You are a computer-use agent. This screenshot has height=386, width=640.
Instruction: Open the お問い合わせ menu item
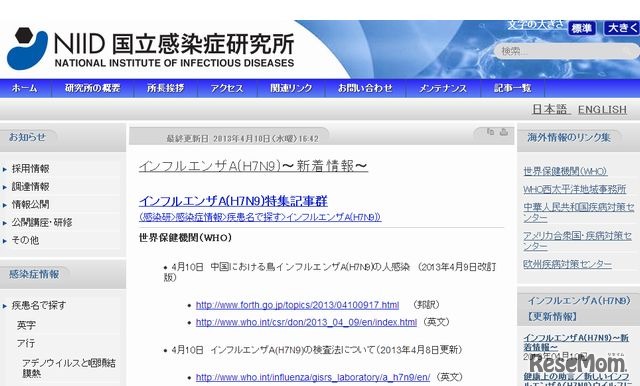tap(365, 88)
